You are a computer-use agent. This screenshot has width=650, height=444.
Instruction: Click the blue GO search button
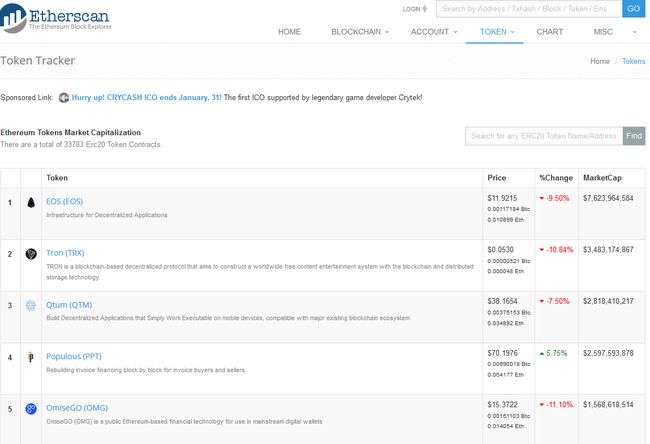pos(633,9)
